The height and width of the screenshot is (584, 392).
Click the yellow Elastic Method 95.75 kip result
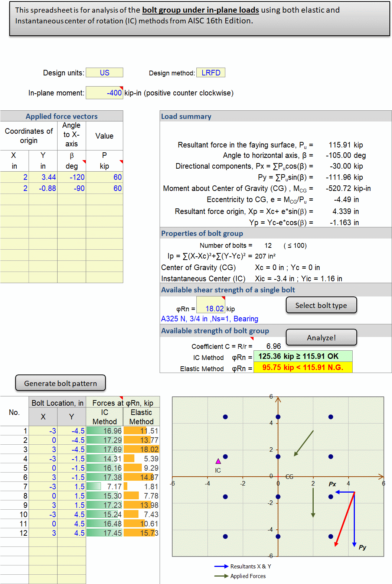click(x=303, y=367)
